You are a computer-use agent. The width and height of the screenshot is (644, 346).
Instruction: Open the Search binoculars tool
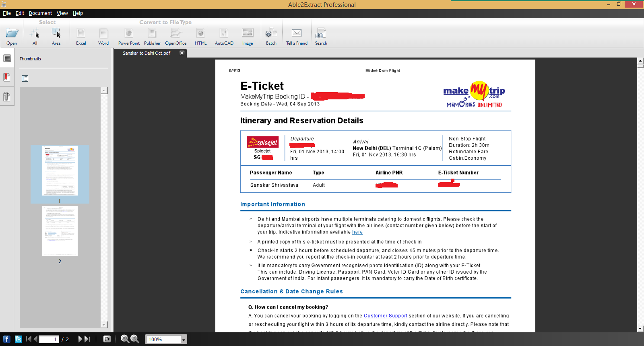(321, 33)
